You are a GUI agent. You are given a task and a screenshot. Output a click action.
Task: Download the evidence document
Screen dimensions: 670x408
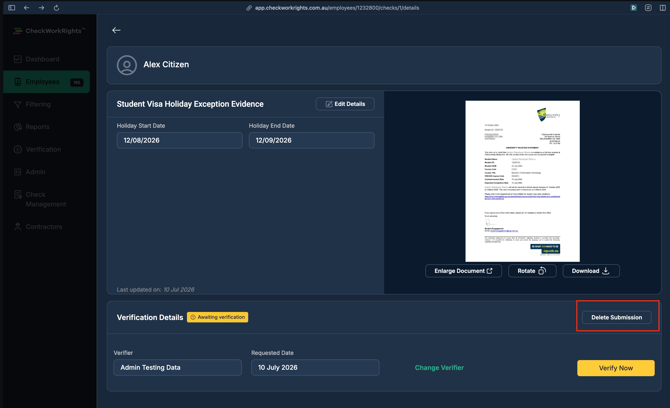coord(591,271)
